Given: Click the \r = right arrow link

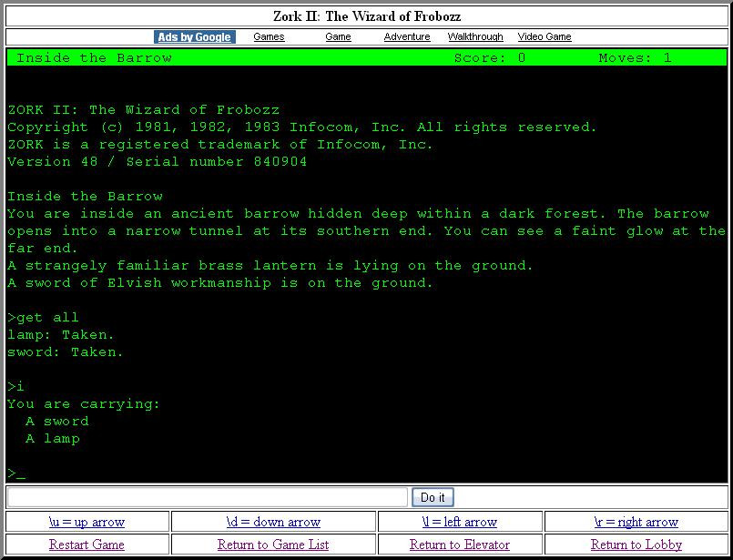Looking at the screenshot, I should [x=636, y=522].
